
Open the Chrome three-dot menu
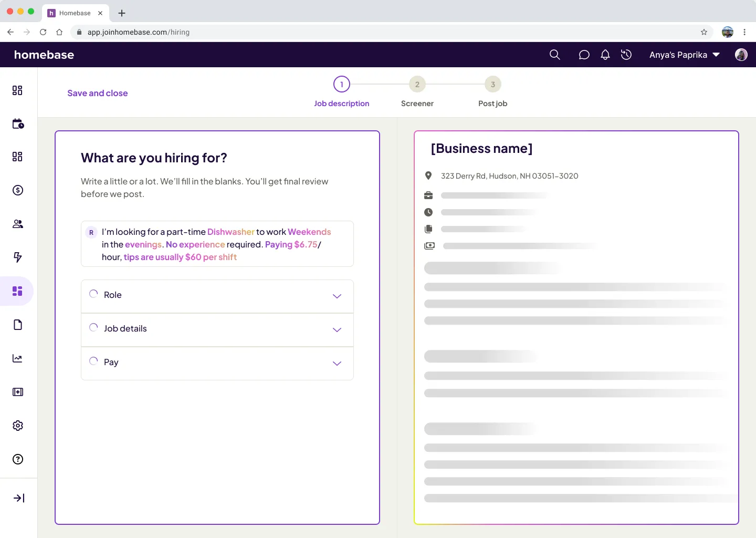coord(744,32)
